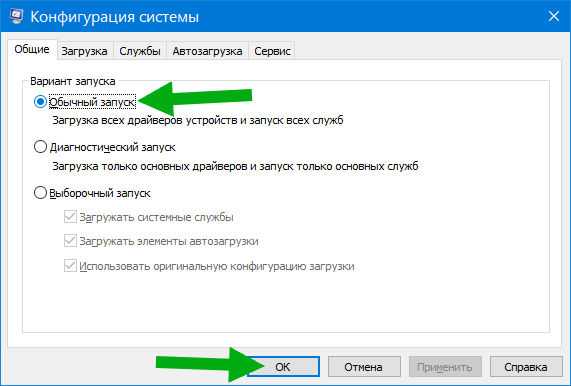Click the Отмена button
The width and height of the screenshot is (571, 386).
364,367
